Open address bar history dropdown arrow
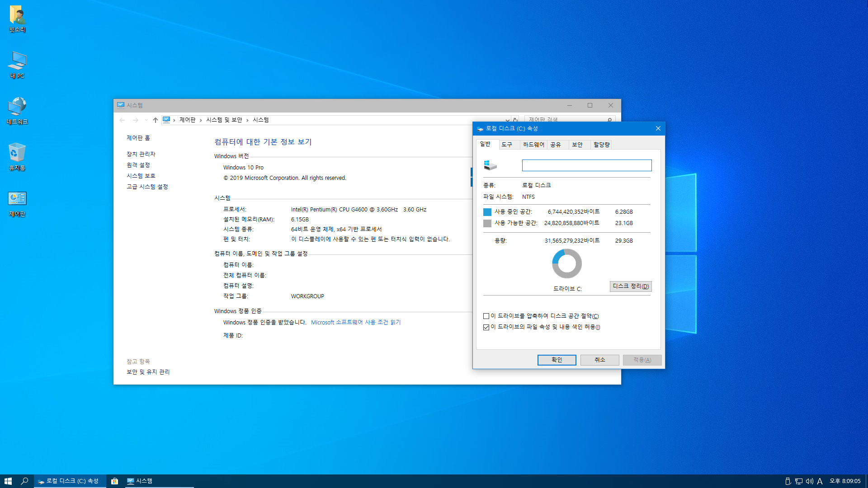 click(x=507, y=120)
